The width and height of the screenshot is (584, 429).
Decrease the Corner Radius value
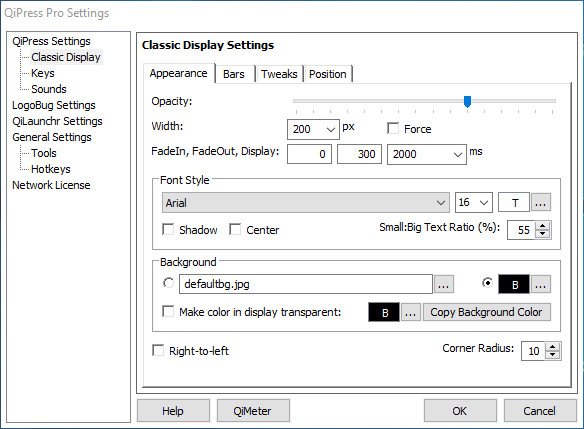[553, 355]
